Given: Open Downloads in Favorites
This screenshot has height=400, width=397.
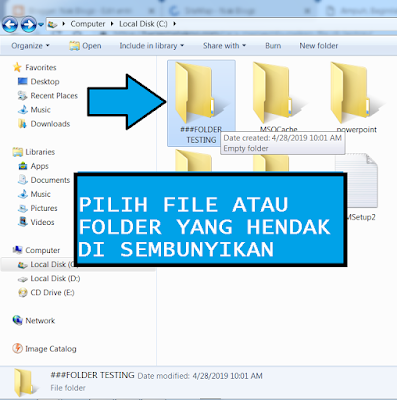Looking at the screenshot, I should coord(50,124).
